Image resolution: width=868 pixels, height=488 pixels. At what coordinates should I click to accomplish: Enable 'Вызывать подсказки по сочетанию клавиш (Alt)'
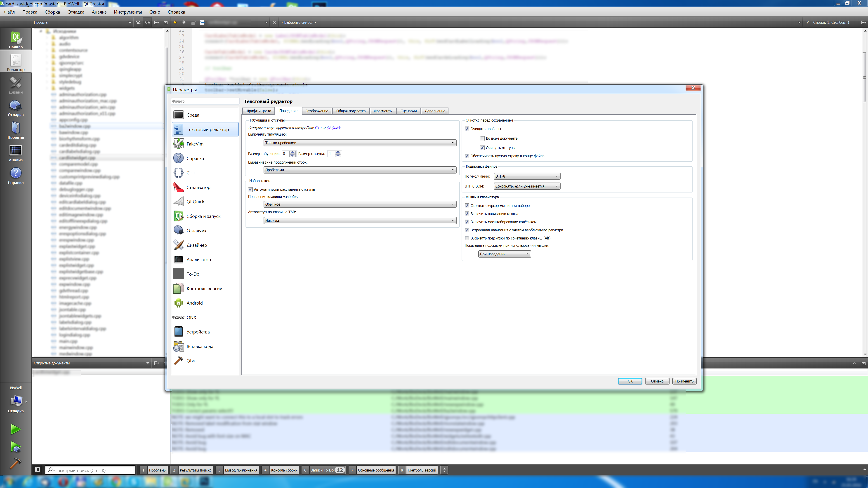467,238
